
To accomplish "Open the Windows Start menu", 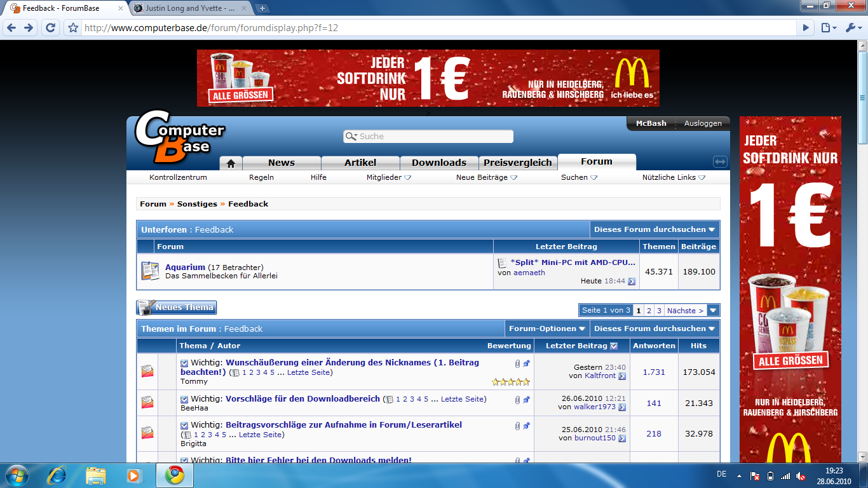I will [16, 475].
